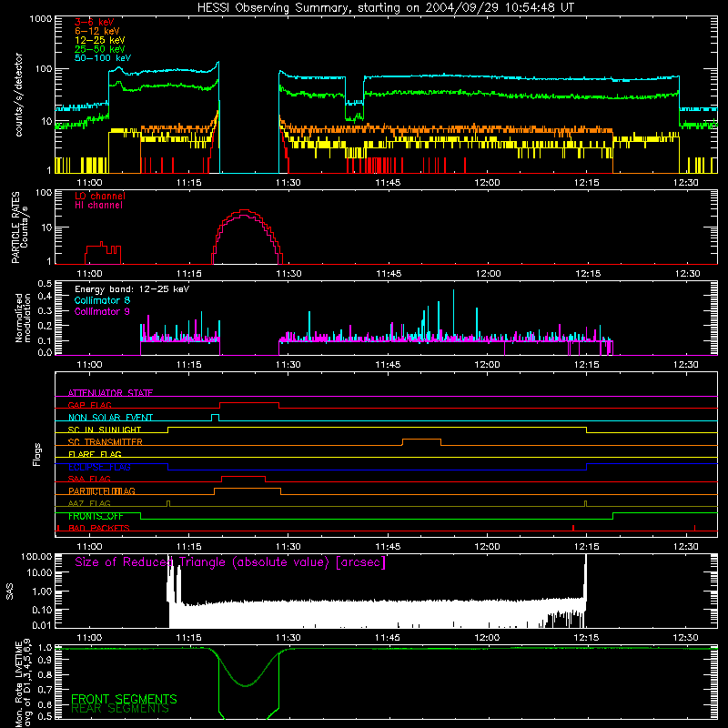Click the SC_TRANSMITTER flag label
Viewport: 728px width, 728px height.
[105, 442]
